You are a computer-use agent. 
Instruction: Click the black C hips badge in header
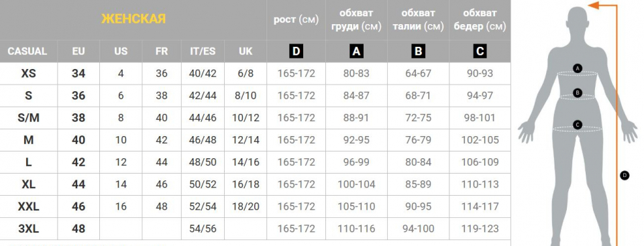tap(480, 52)
